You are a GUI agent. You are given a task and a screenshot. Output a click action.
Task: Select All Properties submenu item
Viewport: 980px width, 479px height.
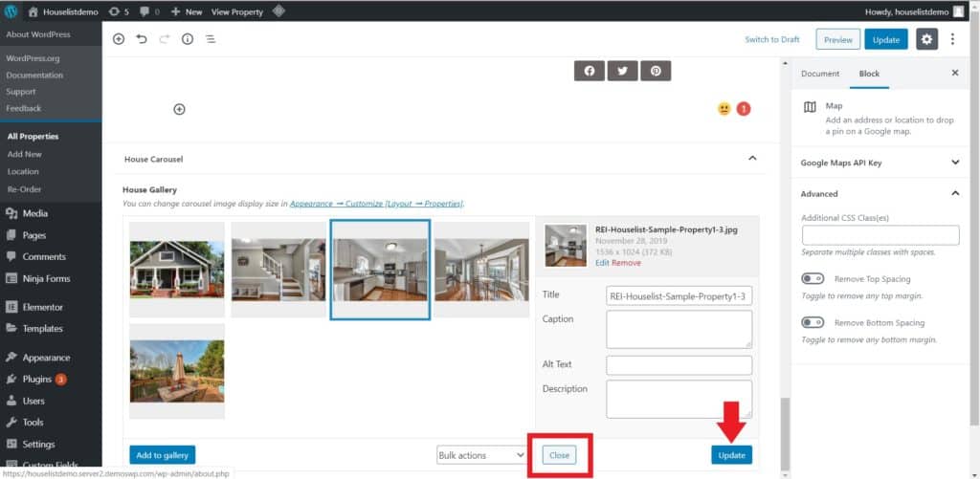tap(33, 136)
